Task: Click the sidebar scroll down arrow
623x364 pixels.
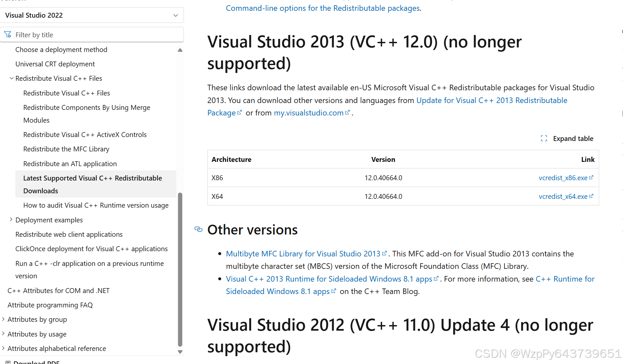Action: [x=180, y=352]
